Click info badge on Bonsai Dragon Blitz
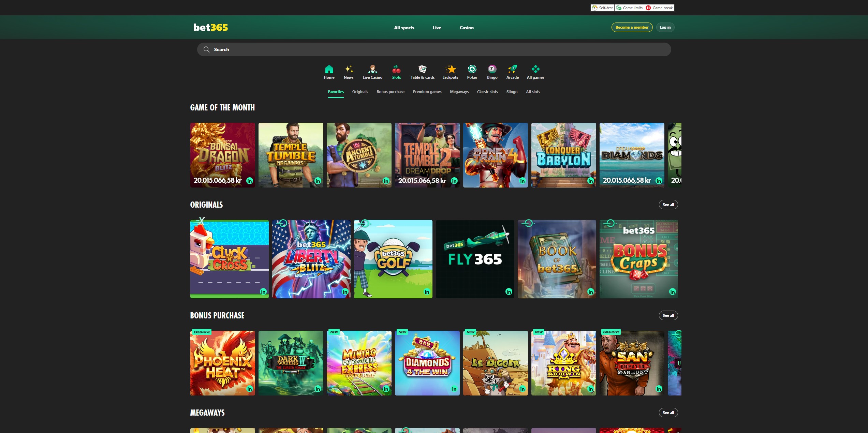This screenshot has width=868, height=433. click(250, 181)
